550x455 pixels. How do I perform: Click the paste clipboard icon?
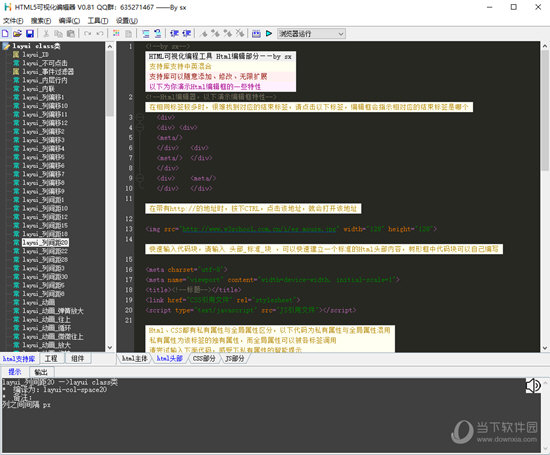(x=71, y=34)
